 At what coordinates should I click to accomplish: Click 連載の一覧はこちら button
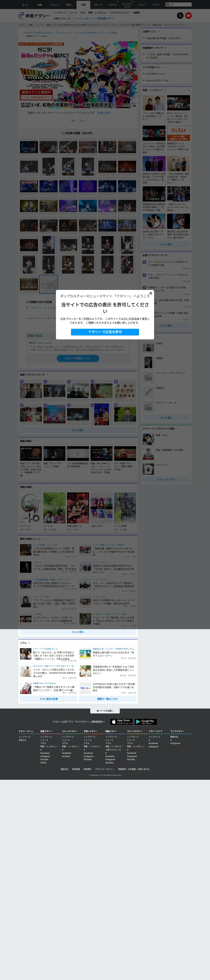click(107, 699)
